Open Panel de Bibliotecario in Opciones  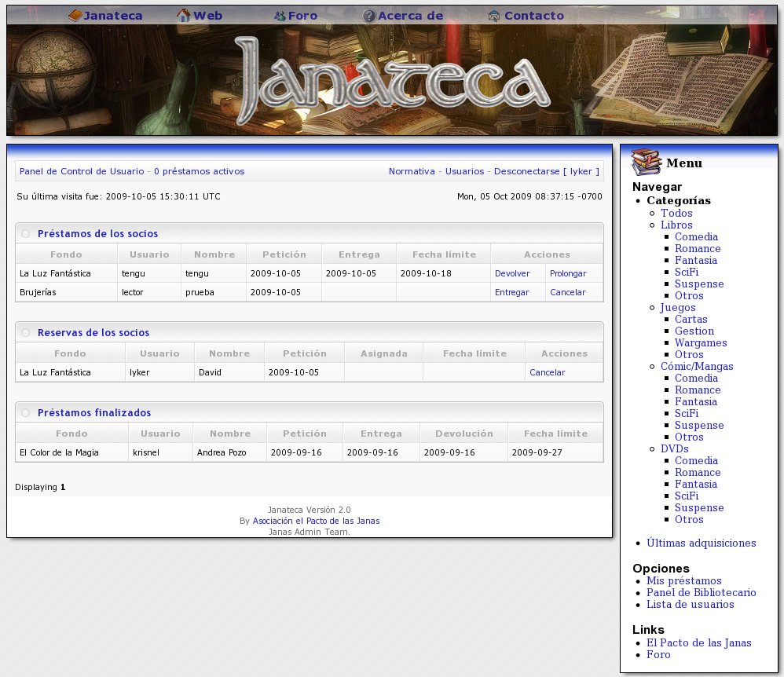(x=701, y=593)
